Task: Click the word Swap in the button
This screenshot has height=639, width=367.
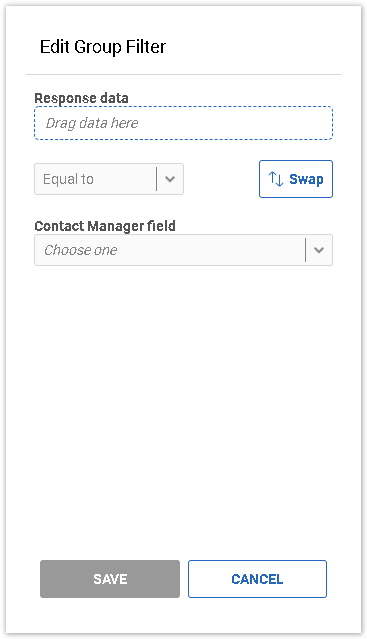Action: pos(306,179)
